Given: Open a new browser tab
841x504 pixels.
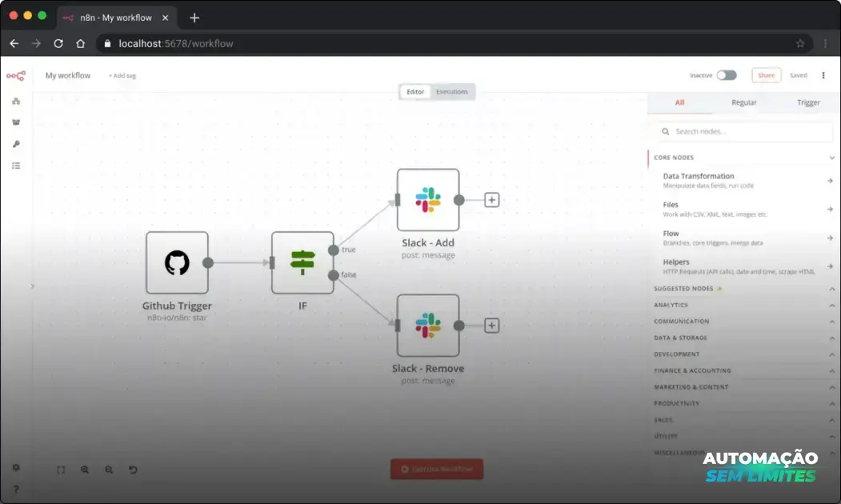Looking at the screenshot, I should click(x=194, y=18).
